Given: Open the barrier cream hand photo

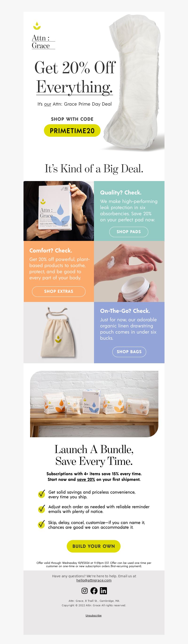Looking at the screenshot, I should pyautogui.click(x=129, y=272).
